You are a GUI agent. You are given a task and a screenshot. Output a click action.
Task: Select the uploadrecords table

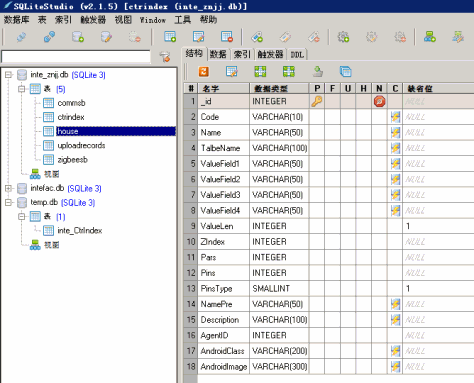click(x=81, y=145)
